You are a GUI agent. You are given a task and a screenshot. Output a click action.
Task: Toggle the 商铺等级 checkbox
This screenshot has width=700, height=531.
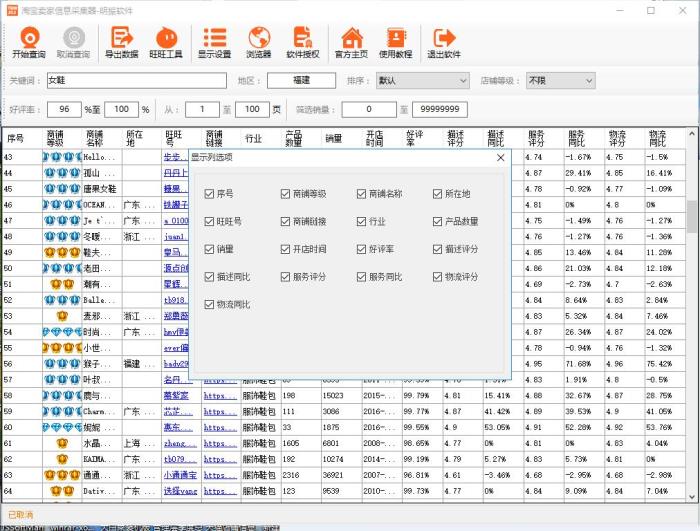[x=285, y=194]
